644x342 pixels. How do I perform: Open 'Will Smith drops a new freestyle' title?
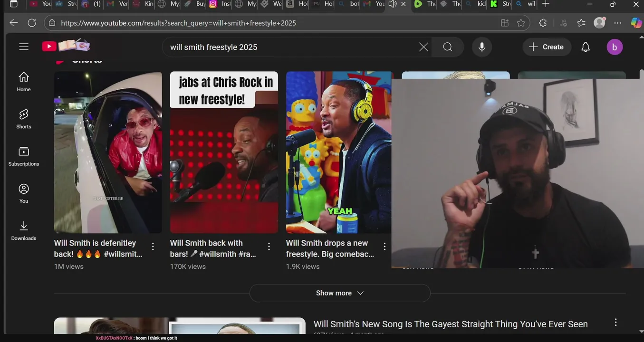pyautogui.click(x=330, y=248)
